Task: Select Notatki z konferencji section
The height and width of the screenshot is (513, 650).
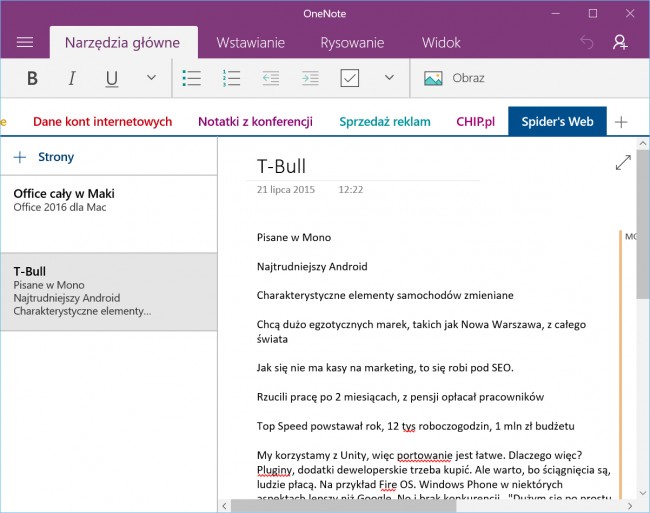Action: 255,121
